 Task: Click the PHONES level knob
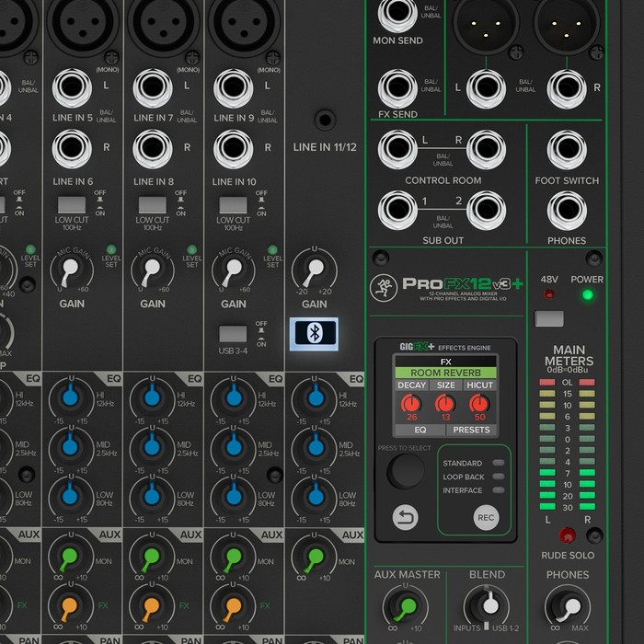pos(569,606)
